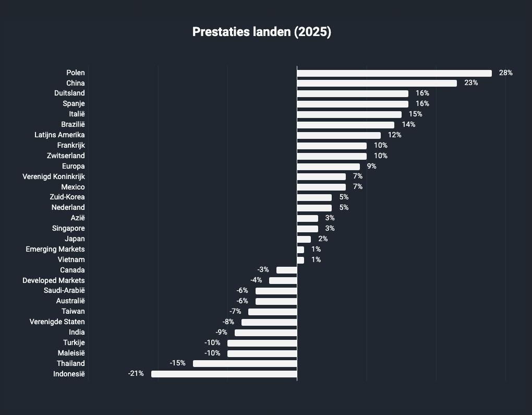532x415 pixels.
Task: Click the Europa 9% bar
Action: [x=329, y=167]
